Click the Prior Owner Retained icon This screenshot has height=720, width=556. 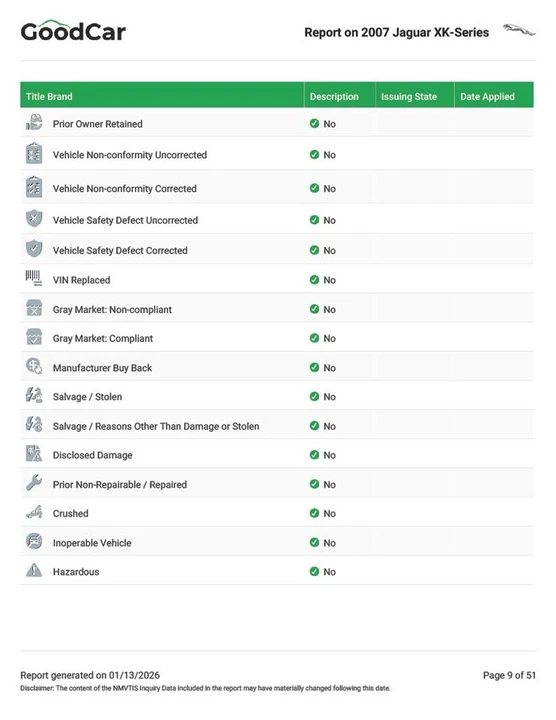point(34,123)
